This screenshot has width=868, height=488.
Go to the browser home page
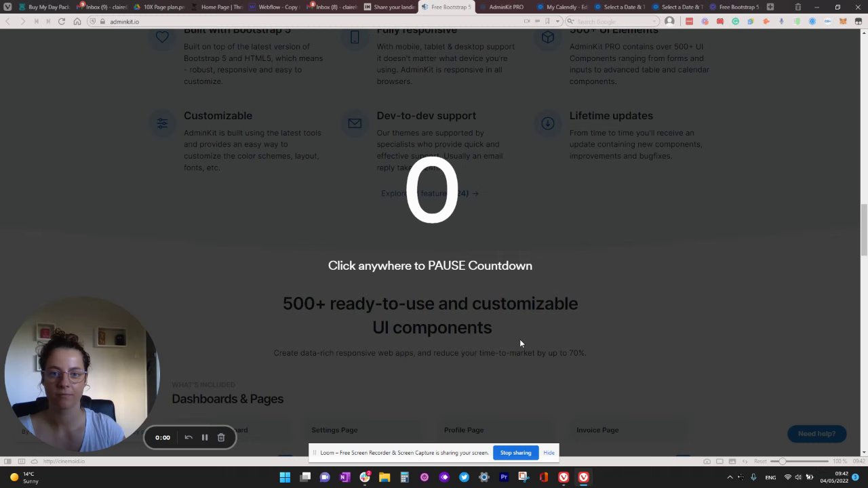click(77, 22)
